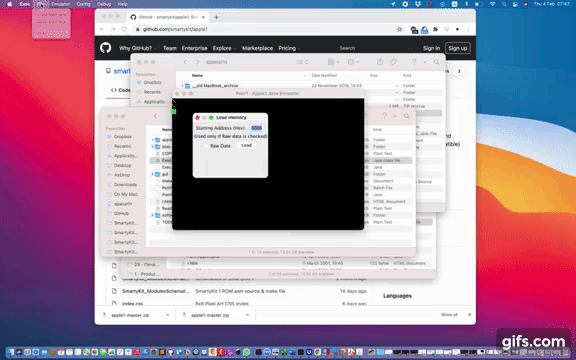Image resolution: width=576 pixels, height=360 pixels.
Task: Click the GitHub search box
Action: click(375, 48)
